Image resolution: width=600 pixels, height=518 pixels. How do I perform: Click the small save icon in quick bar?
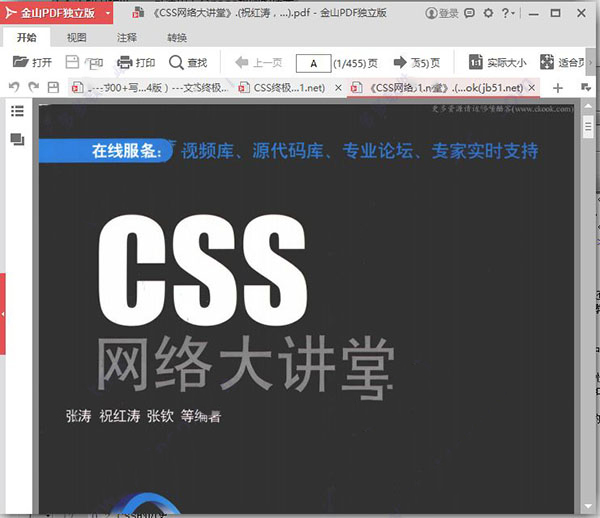(x=53, y=88)
